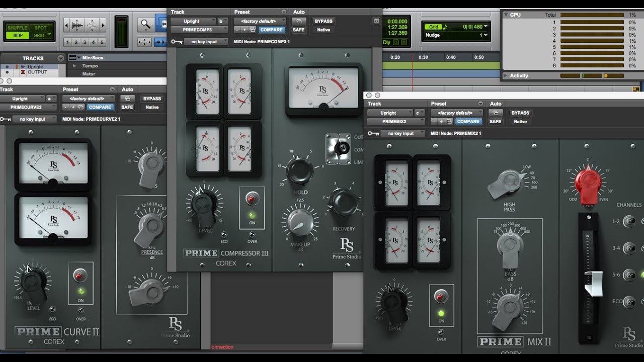644x362 pixels.
Task: Click the key input icon in PRIMEMIX2 window
Action: [373, 133]
